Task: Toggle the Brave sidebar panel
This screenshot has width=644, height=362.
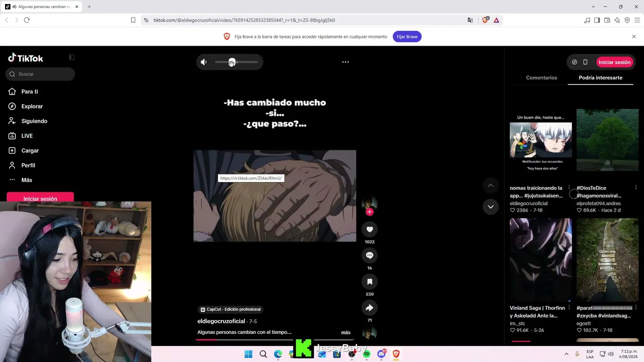Action: click(x=597, y=20)
